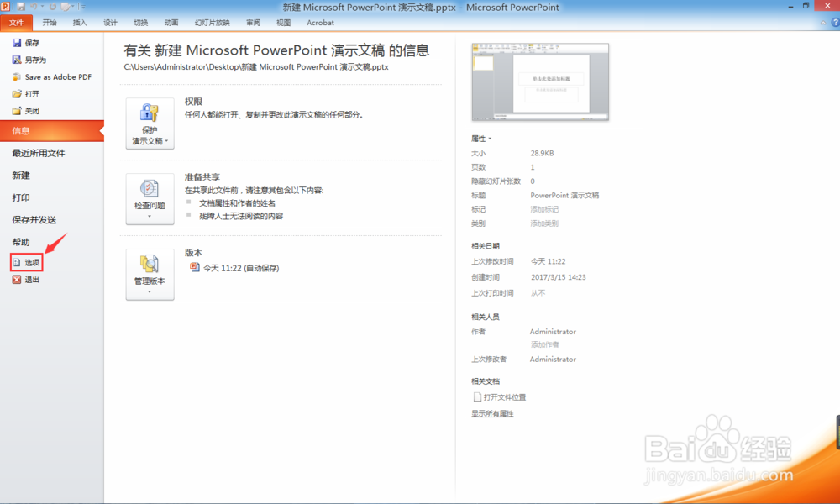This screenshot has height=504, width=840.
Task: Click the 保存 (Save) icon in sidebar
Action: tap(18, 42)
